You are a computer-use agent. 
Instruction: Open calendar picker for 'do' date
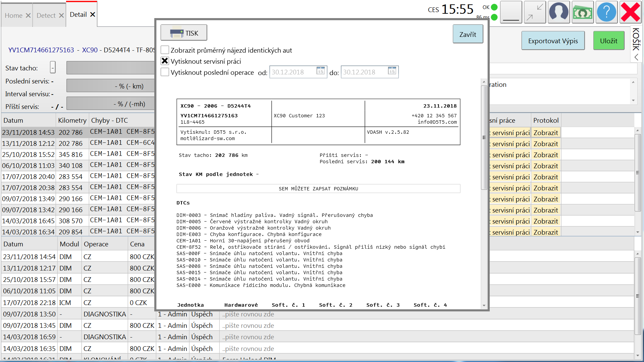392,71
